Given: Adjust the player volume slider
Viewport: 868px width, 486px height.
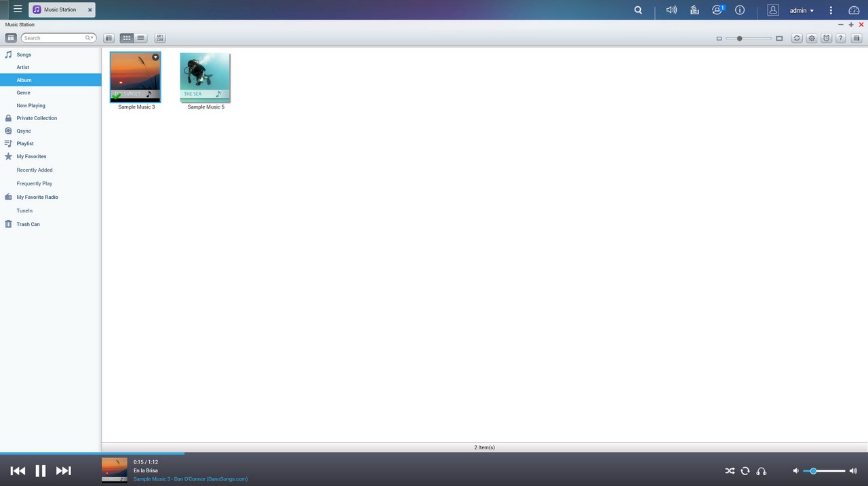Looking at the screenshot, I should 824,471.
